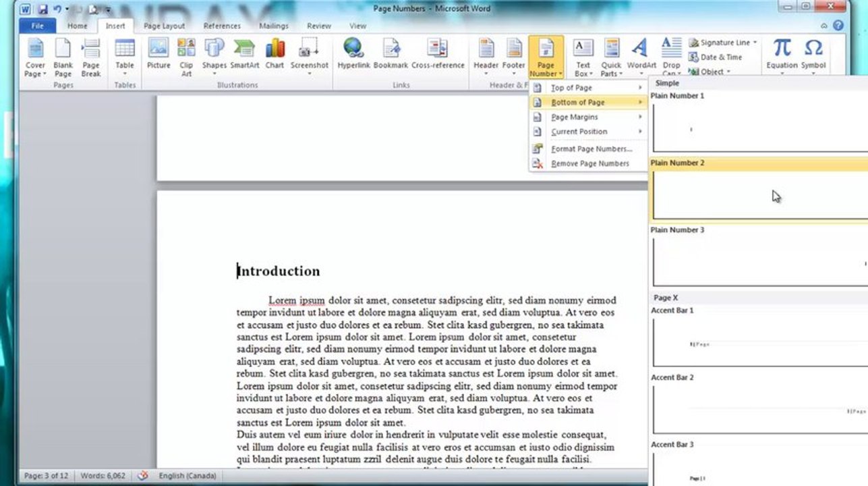Insert an Equation
This screenshot has width=868, height=486.
(x=782, y=54)
